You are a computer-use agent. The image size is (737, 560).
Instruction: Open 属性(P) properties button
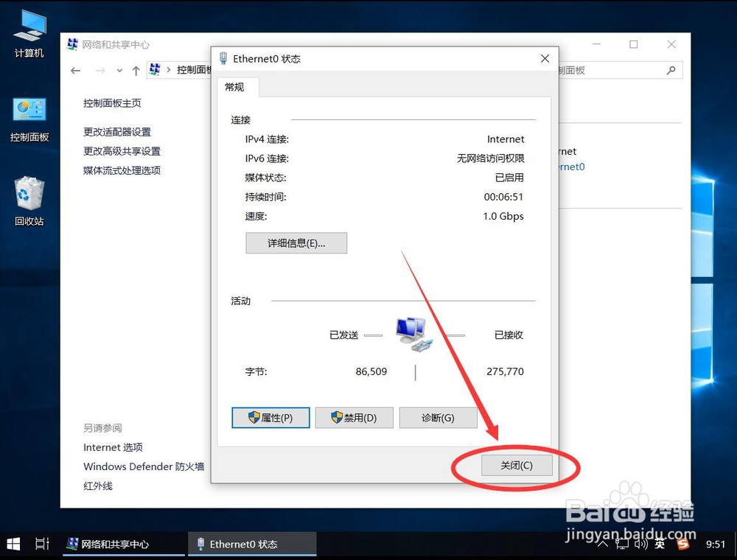(x=270, y=418)
